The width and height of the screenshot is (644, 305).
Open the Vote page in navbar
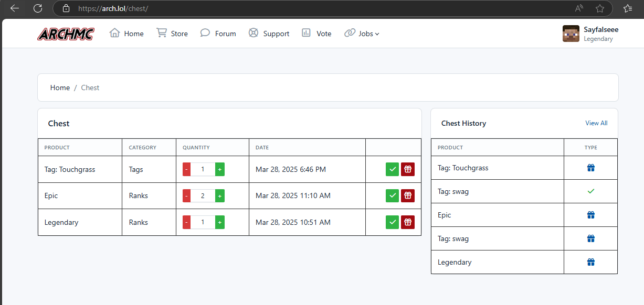(x=316, y=34)
